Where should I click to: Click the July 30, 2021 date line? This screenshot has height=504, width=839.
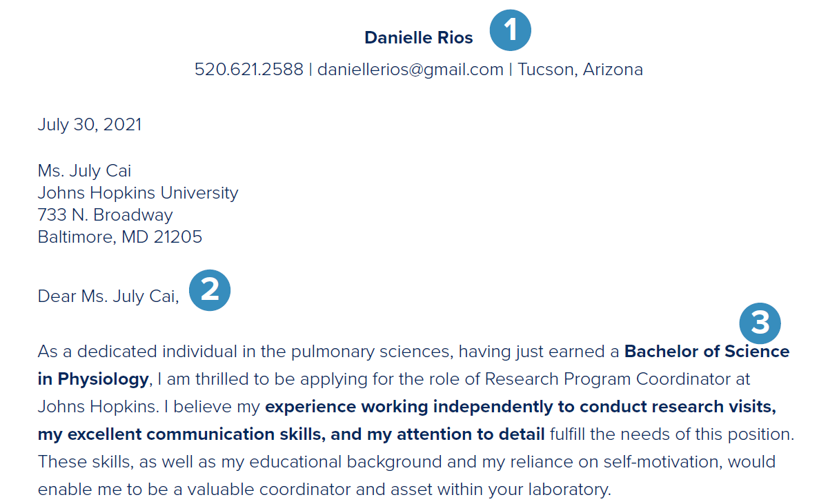tap(90, 125)
